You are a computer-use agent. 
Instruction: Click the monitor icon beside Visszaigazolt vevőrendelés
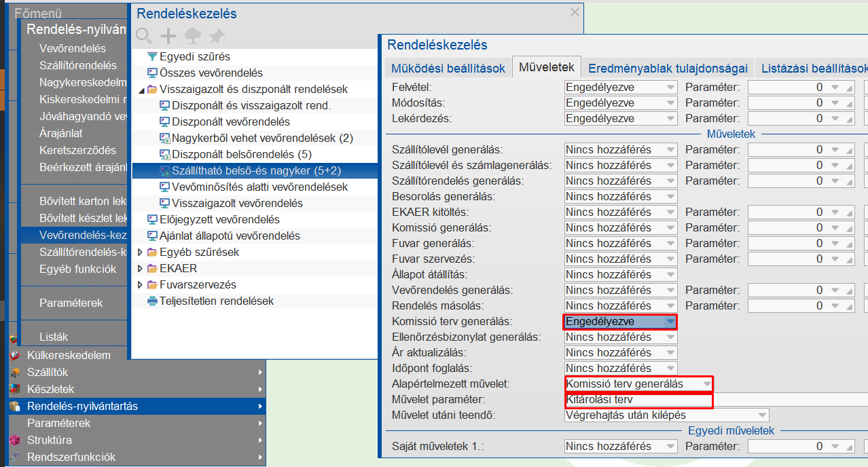click(164, 203)
